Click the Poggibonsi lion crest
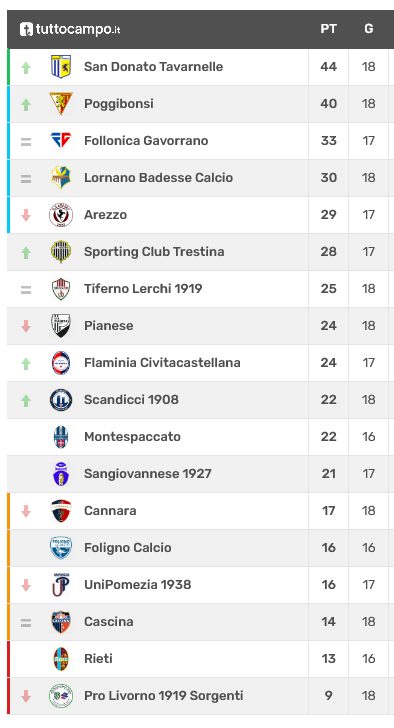This screenshot has width=394, height=728. pyautogui.click(x=61, y=104)
